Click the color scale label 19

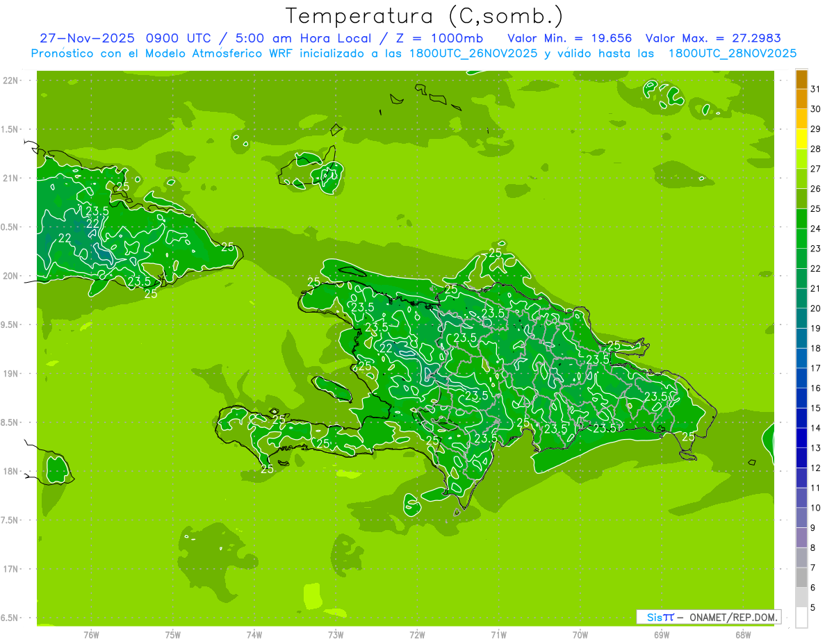(816, 329)
